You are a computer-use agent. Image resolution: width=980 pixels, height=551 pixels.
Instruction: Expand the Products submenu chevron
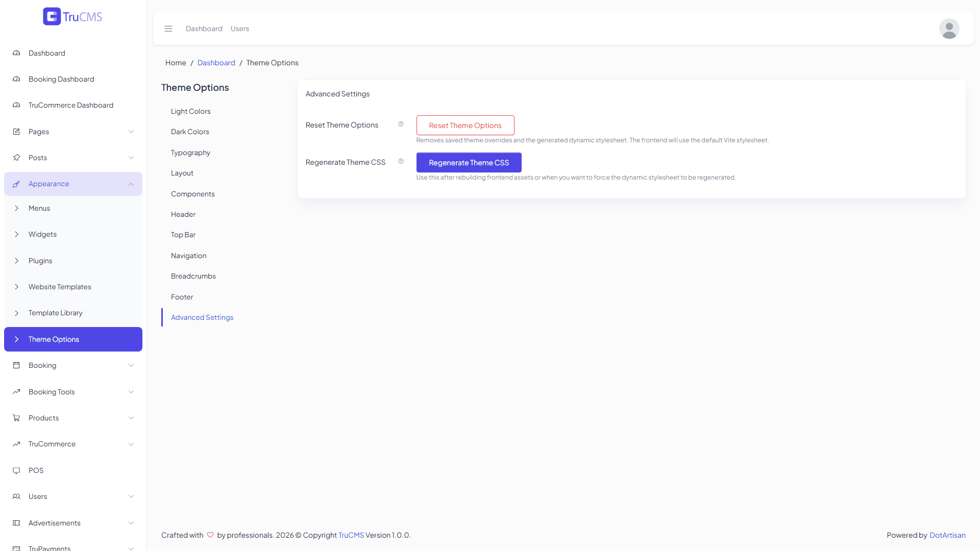(131, 418)
